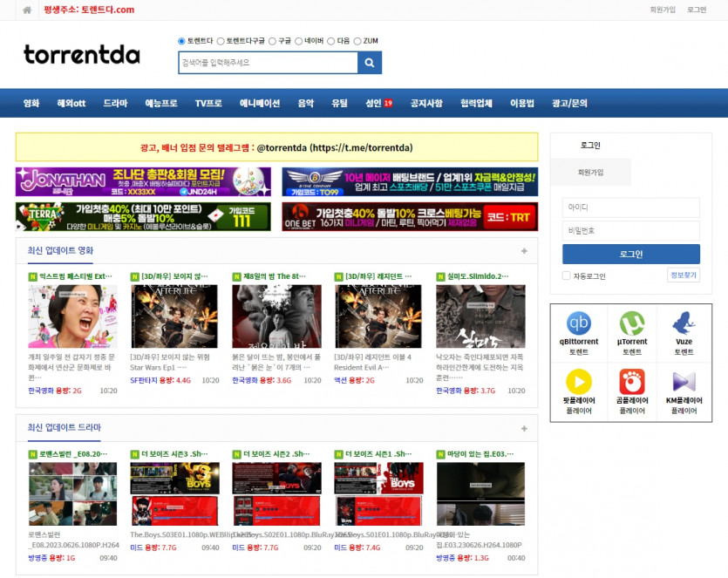Open the µTorrent icon link

tap(631, 324)
